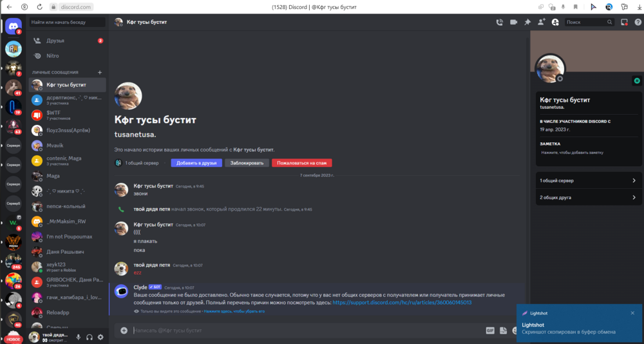This screenshot has height=344, width=644.
Task: Dismiss Clyde message via Нажмите здесь link
Action: click(234, 312)
